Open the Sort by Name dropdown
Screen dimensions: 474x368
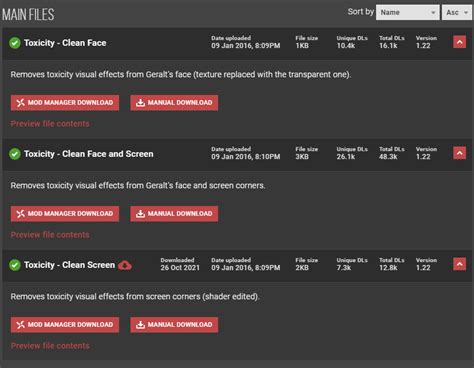[x=407, y=12]
